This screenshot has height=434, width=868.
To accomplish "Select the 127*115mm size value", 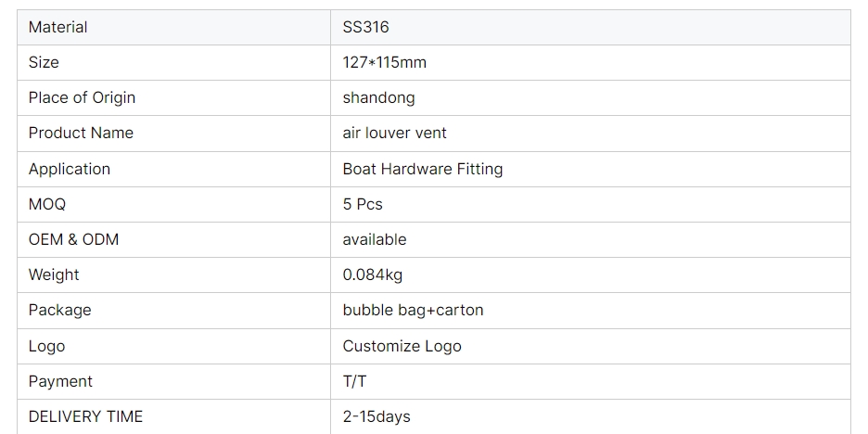I will [384, 62].
